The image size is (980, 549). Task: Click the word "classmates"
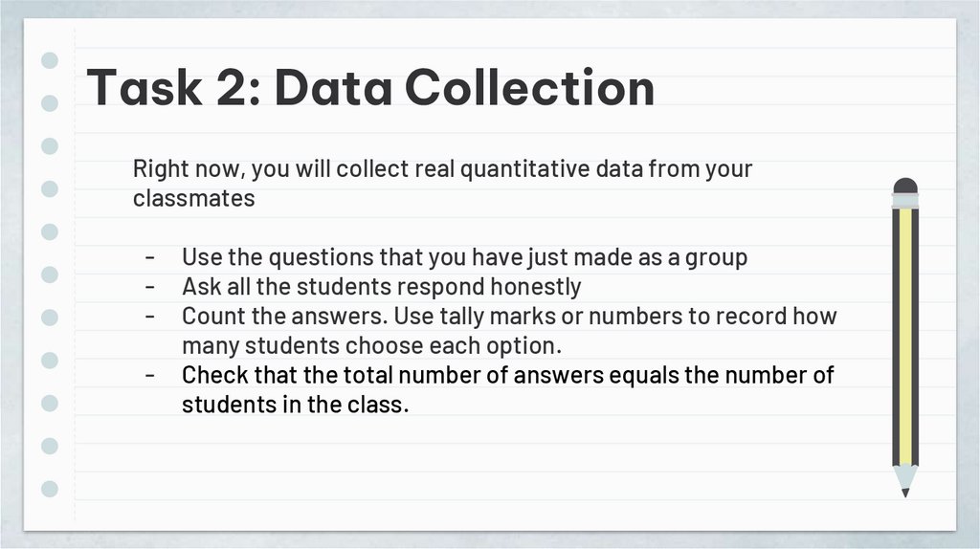[193, 199]
